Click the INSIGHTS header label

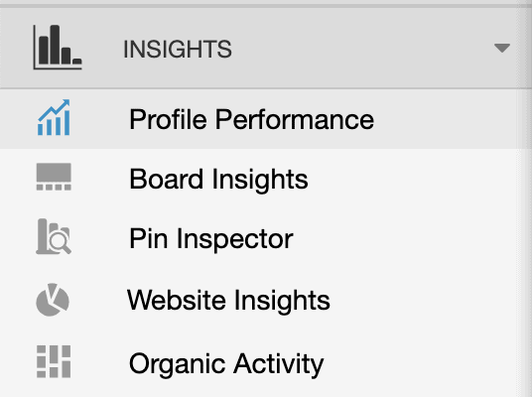click(178, 50)
